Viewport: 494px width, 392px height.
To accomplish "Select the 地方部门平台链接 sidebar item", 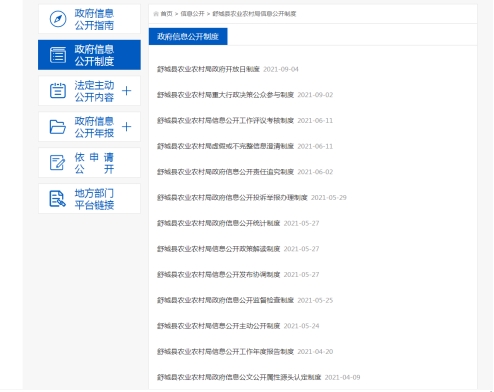I will (89, 199).
